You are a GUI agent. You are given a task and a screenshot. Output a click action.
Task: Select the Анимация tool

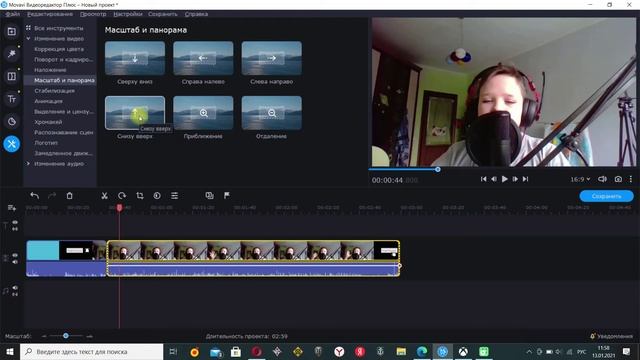click(49, 101)
